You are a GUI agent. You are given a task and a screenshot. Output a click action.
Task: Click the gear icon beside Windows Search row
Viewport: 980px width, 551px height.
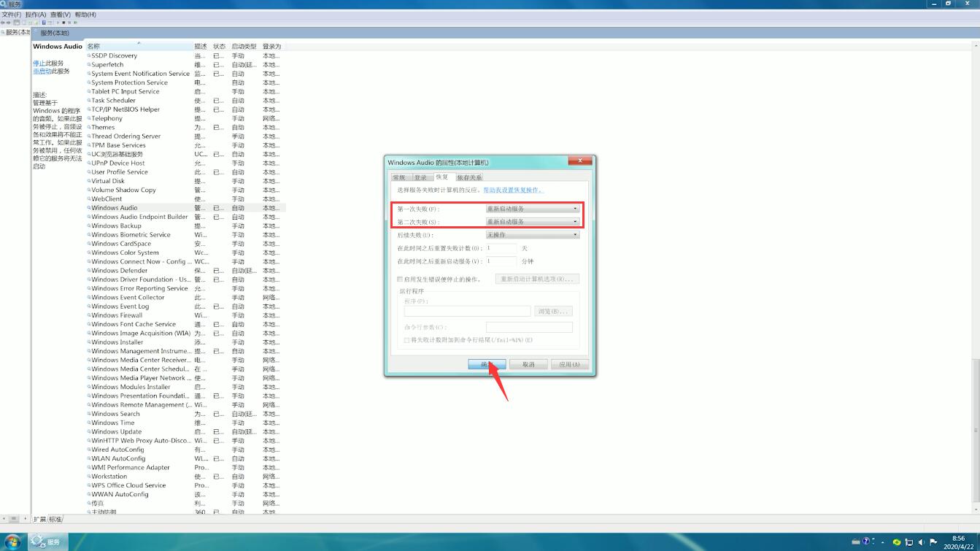click(x=89, y=415)
